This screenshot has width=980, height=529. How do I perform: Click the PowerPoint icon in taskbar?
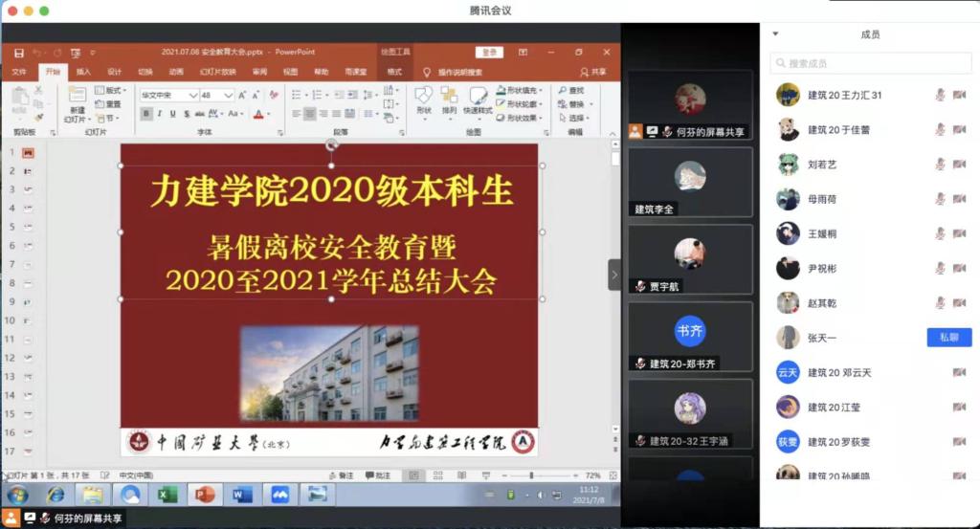(203, 495)
